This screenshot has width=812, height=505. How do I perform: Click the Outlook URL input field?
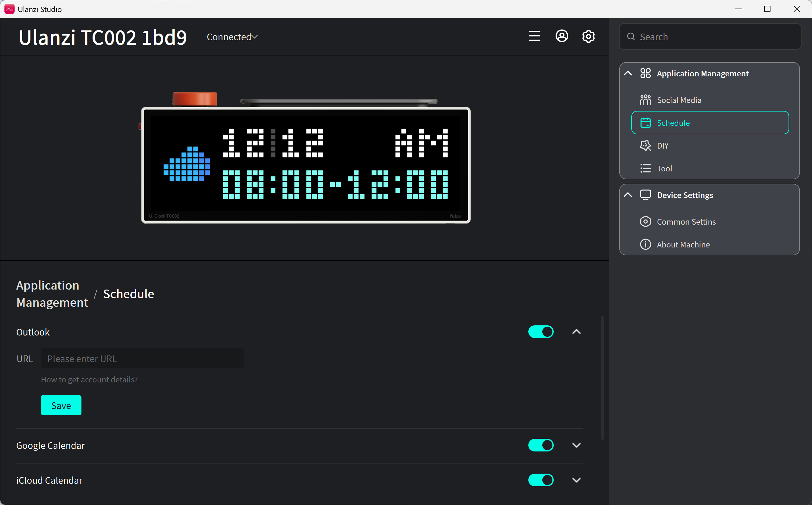142,359
